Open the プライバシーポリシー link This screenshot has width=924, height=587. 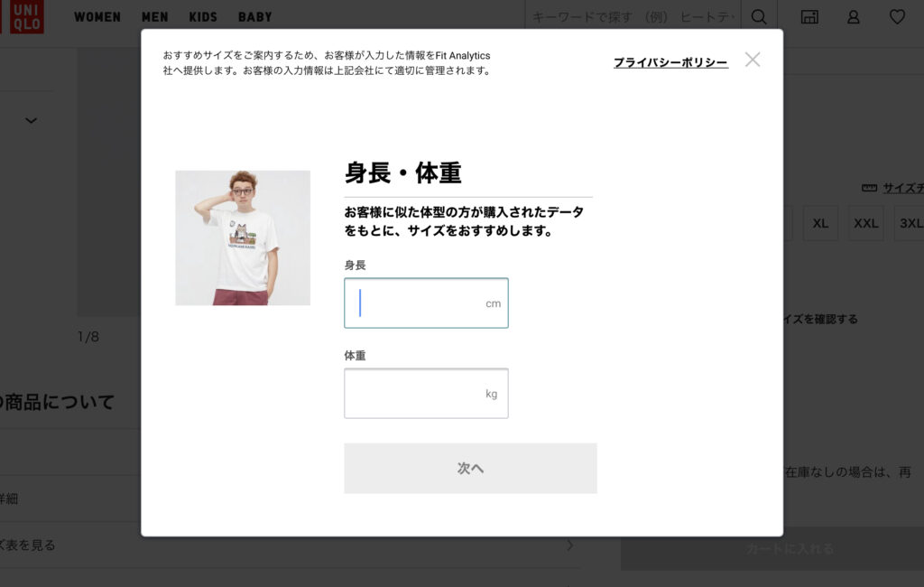coord(670,62)
